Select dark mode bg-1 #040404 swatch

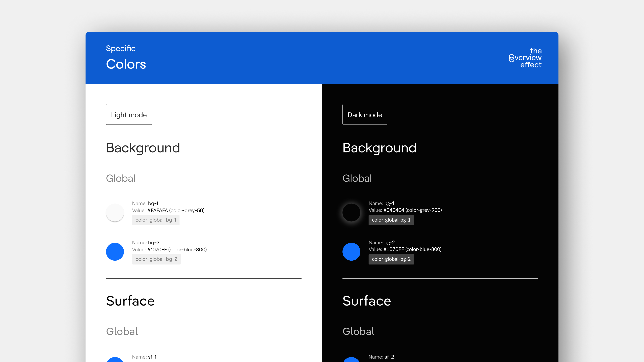[x=351, y=213]
